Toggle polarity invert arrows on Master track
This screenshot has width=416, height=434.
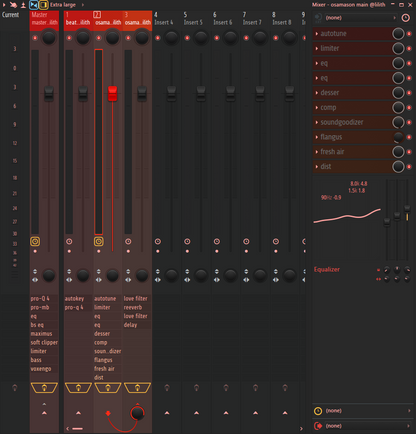pos(35,271)
